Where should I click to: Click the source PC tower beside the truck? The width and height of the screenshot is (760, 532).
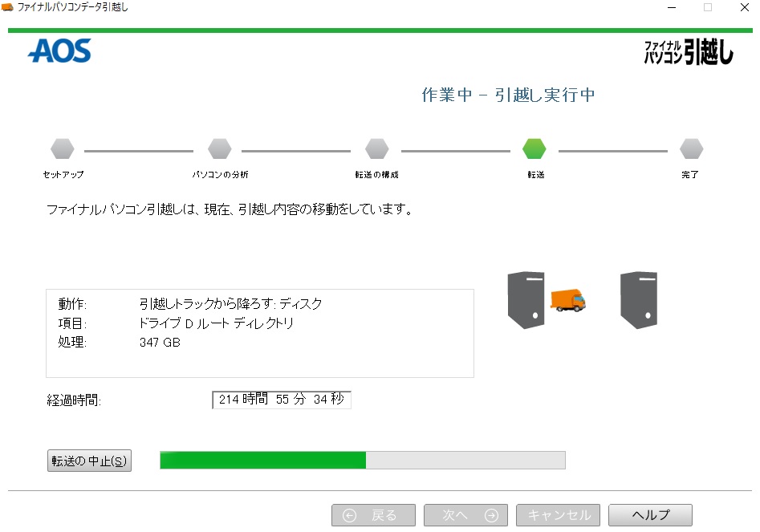click(526, 300)
